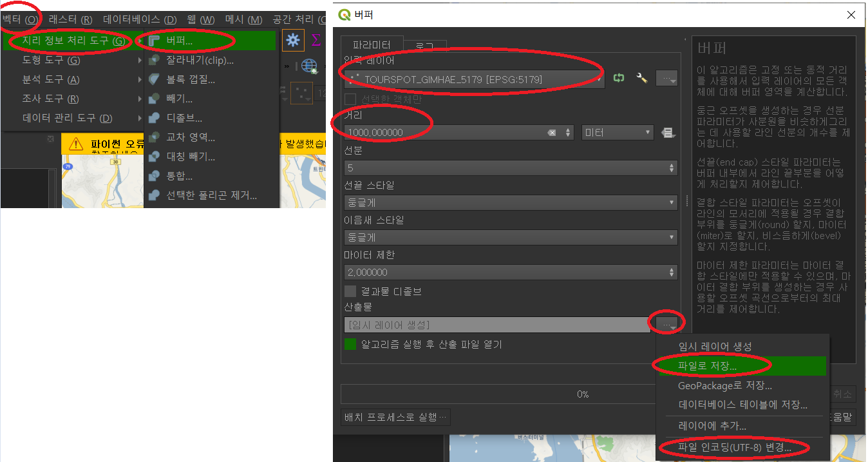Click the convex hull icon beside 볼록 껍질...
868x462 pixels.
[154, 80]
